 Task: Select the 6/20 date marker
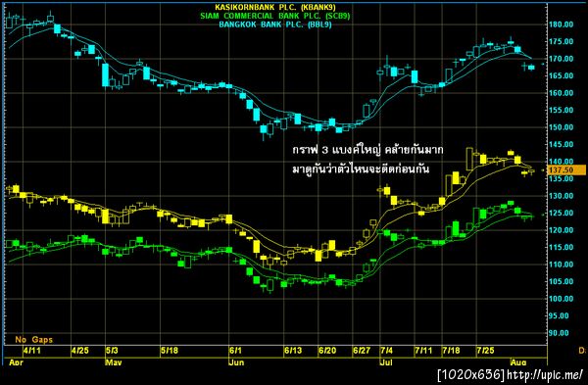tap(327, 351)
